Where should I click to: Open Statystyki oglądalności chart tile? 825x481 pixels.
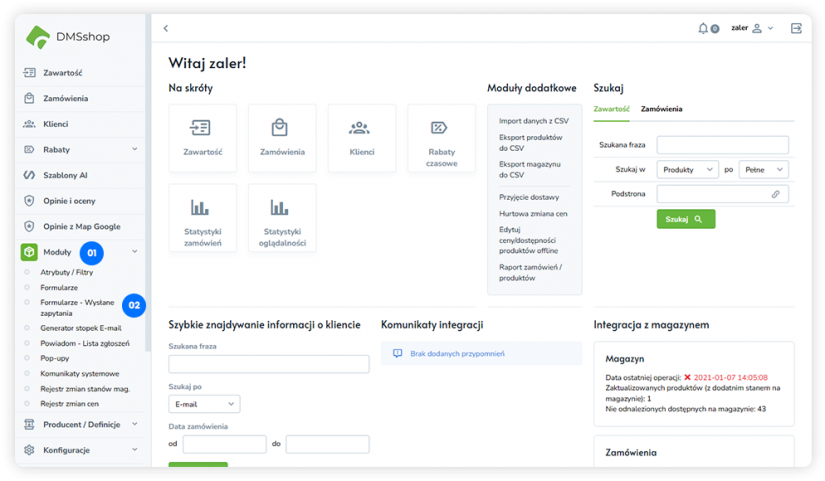coord(282,217)
